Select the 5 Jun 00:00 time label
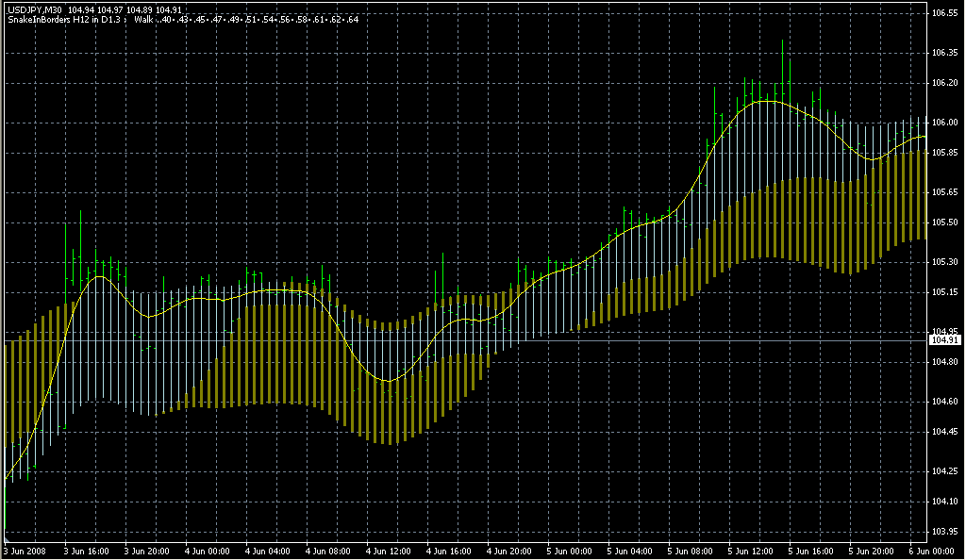 pos(571,551)
